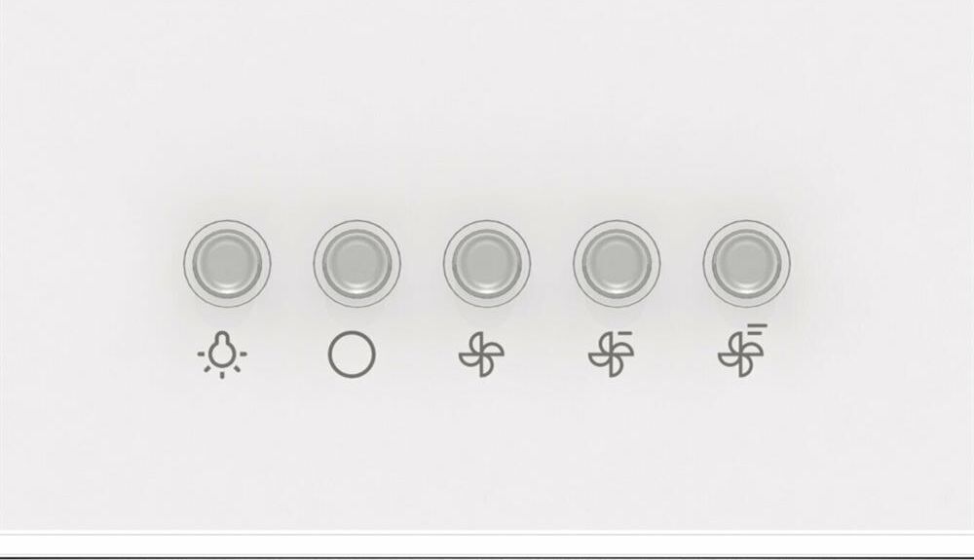Click the fan icon with two bars

[x=612, y=354]
